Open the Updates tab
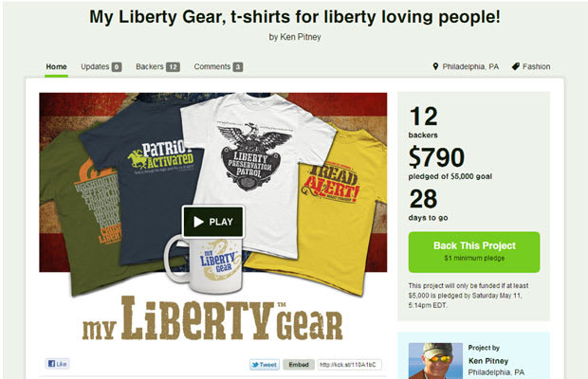The width and height of the screenshot is (588, 379). pos(95,66)
